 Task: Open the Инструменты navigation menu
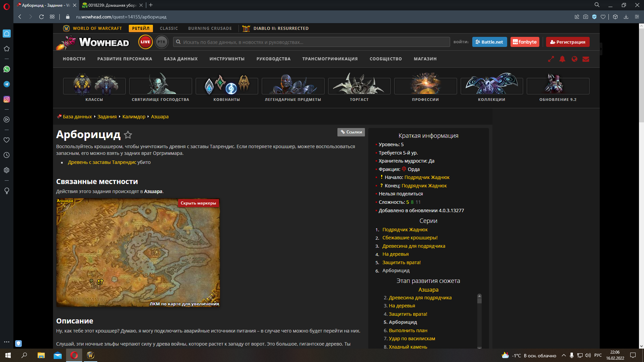[x=227, y=59]
